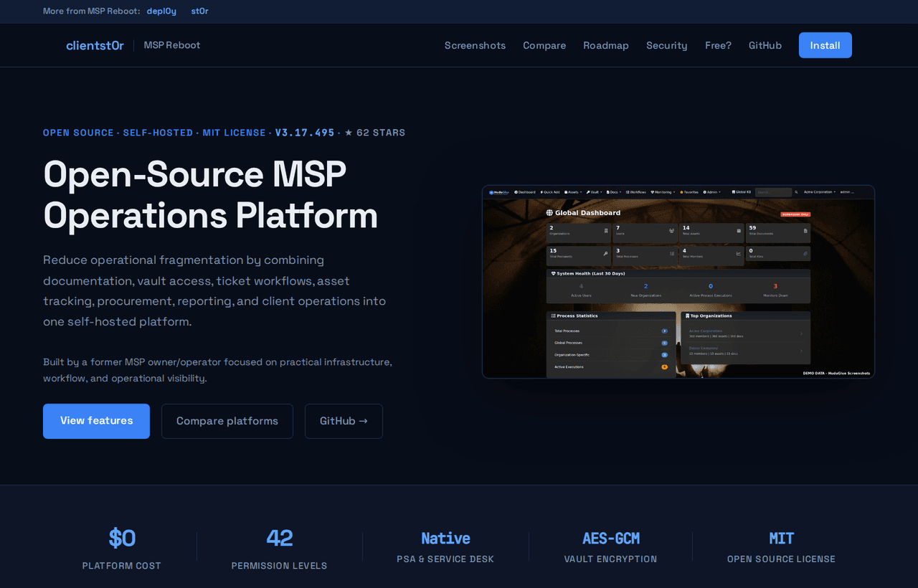Click the star icon beside 62 STARS

point(349,133)
